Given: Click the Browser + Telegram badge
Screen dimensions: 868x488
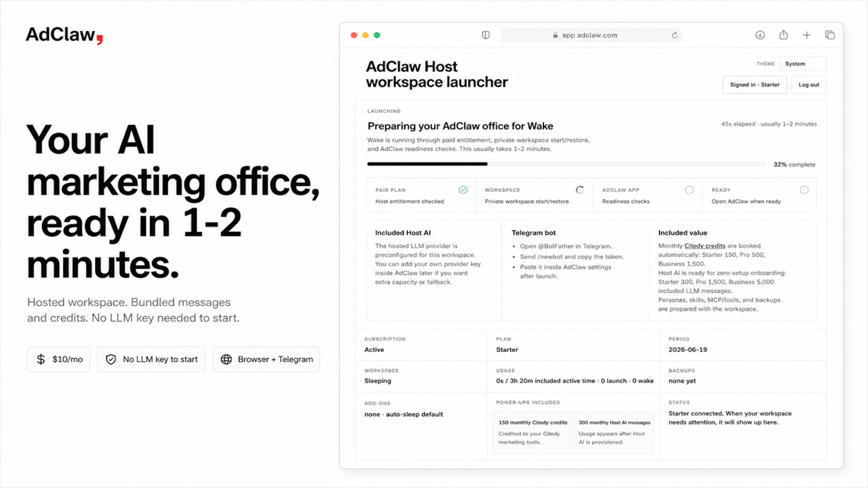Looking at the screenshot, I should [266, 359].
